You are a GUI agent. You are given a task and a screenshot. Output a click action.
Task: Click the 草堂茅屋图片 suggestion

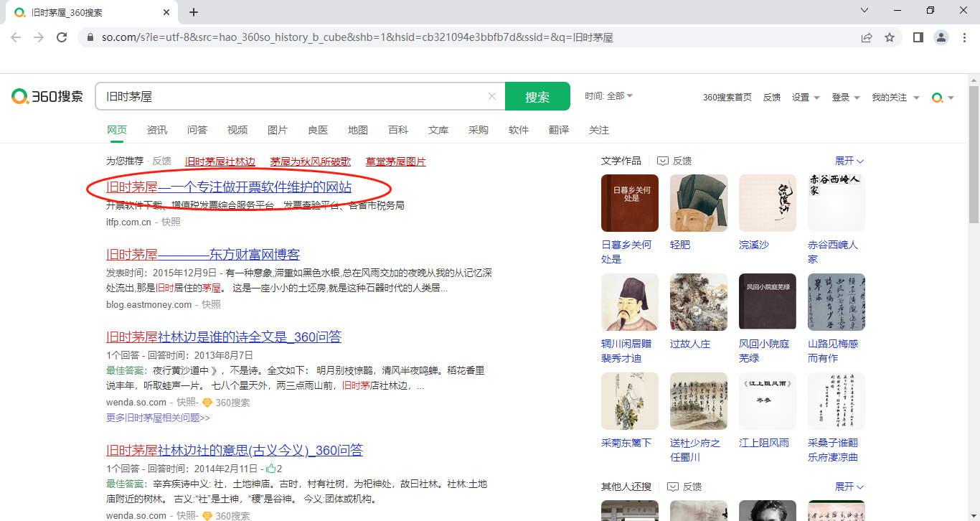(396, 161)
